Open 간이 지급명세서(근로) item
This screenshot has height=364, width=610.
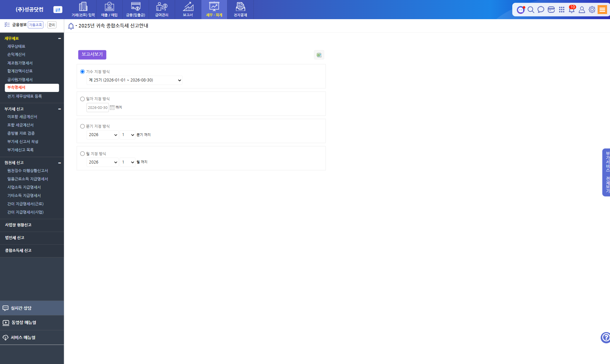[x=25, y=204]
